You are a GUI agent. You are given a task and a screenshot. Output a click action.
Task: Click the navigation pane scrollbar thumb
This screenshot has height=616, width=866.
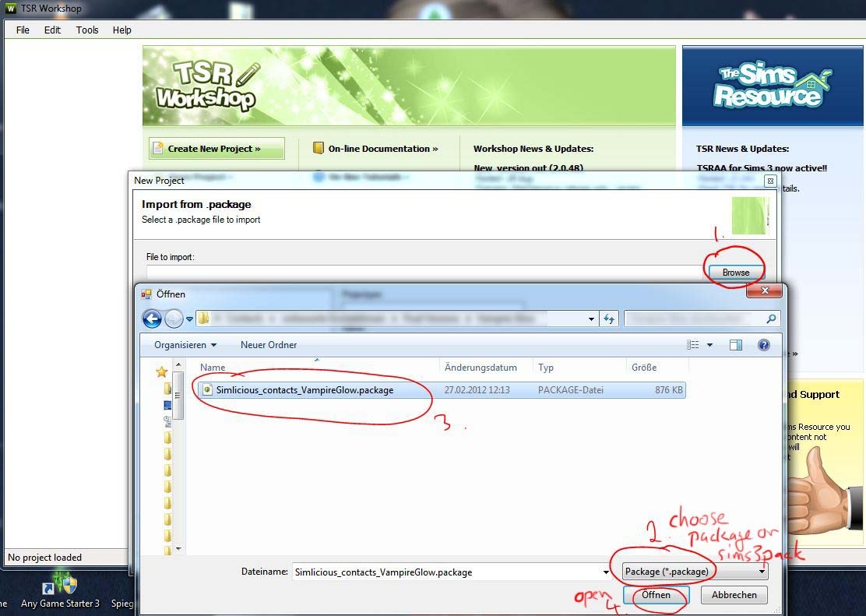tap(178, 395)
